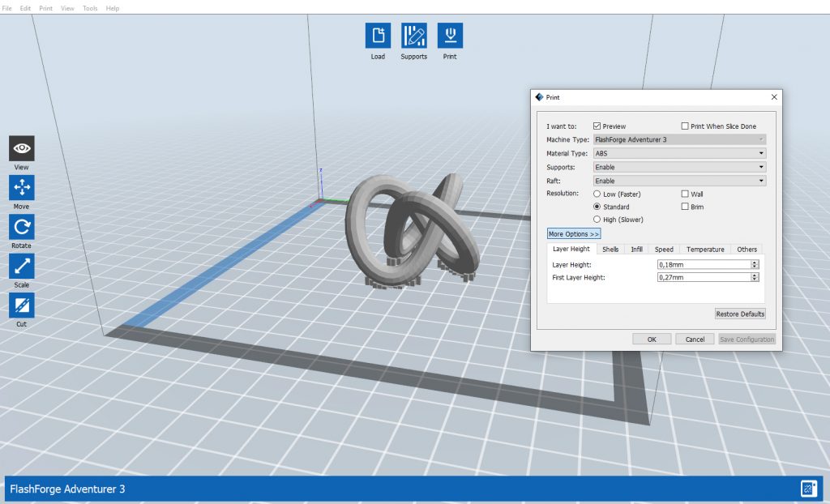Expand the Raft dropdown

coord(762,180)
